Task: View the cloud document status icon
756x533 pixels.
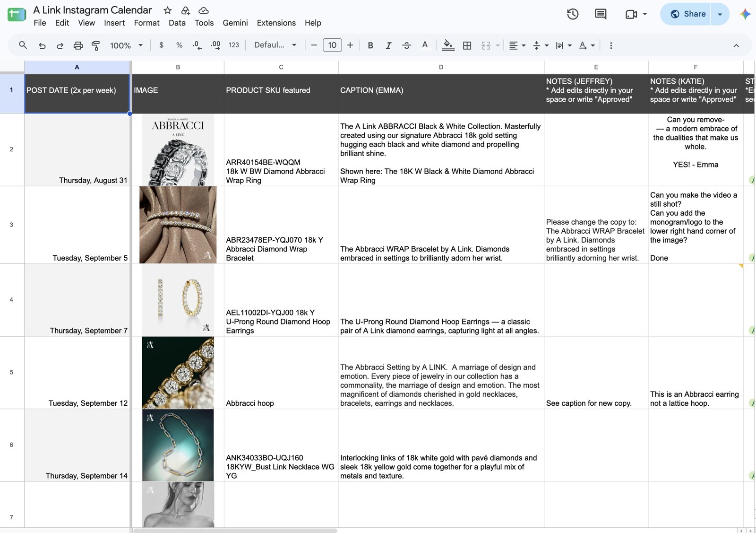Action: (203, 10)
